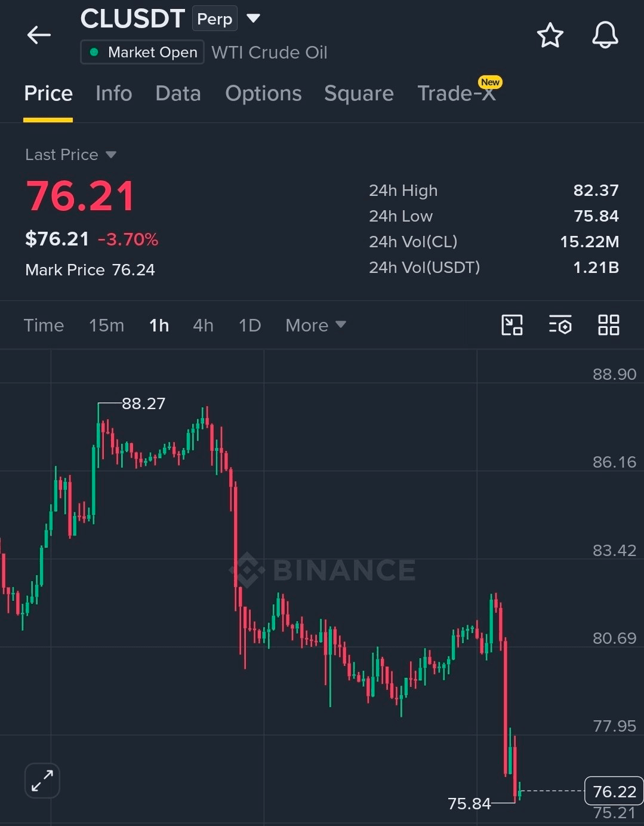644x826 pixels.
Task: Open price alerts via bell icon
Action: click(x=605, y=35)
